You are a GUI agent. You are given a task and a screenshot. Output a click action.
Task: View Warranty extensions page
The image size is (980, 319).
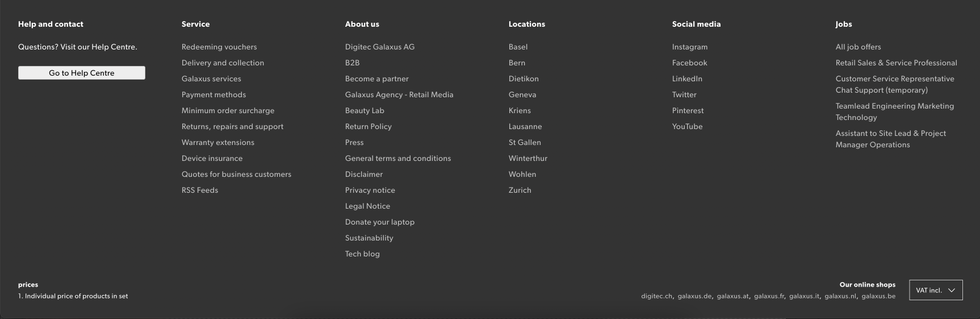pyautogui.click(x=218, y=142)
